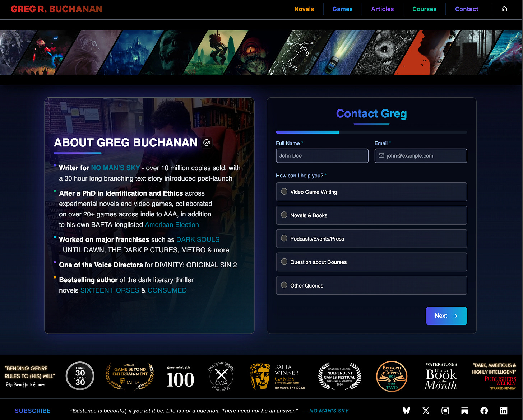Follow the American Election link
This screenshot has height=420, width=523.
click(172, 225)
